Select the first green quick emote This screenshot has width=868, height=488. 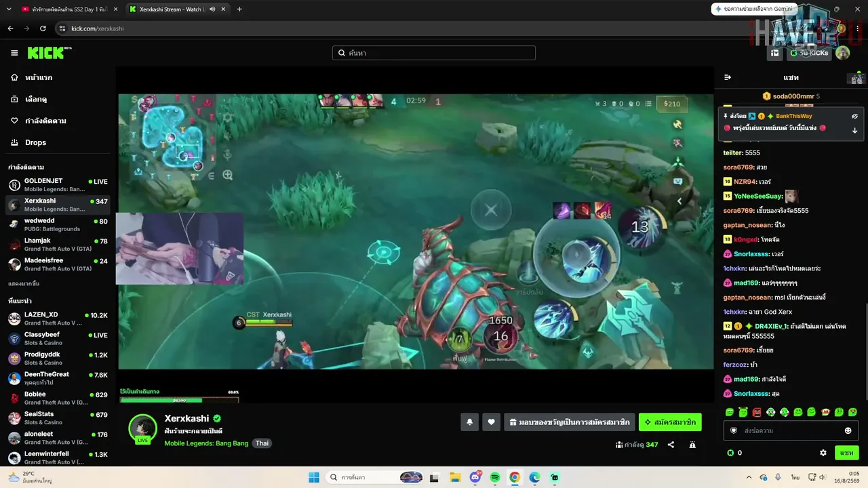[x=730, y=412]
